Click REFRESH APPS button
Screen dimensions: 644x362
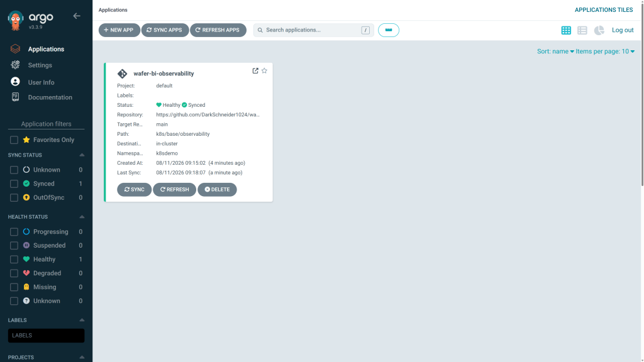(218, 30)
